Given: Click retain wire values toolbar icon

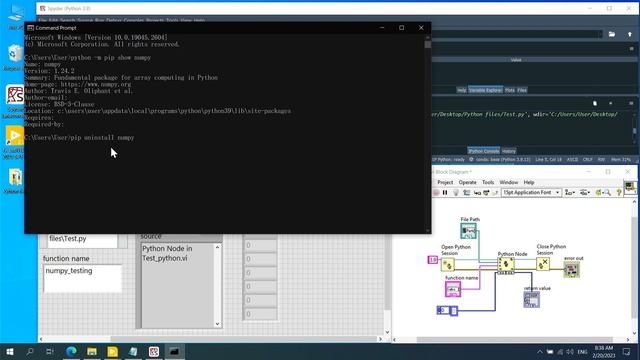Looking at the screenshot, I should 466,192.
